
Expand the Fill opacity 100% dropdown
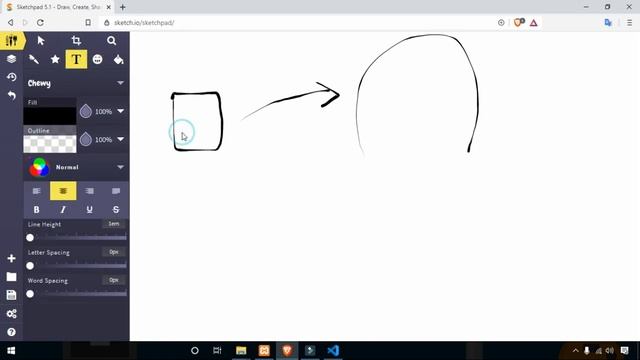(120, 111)
